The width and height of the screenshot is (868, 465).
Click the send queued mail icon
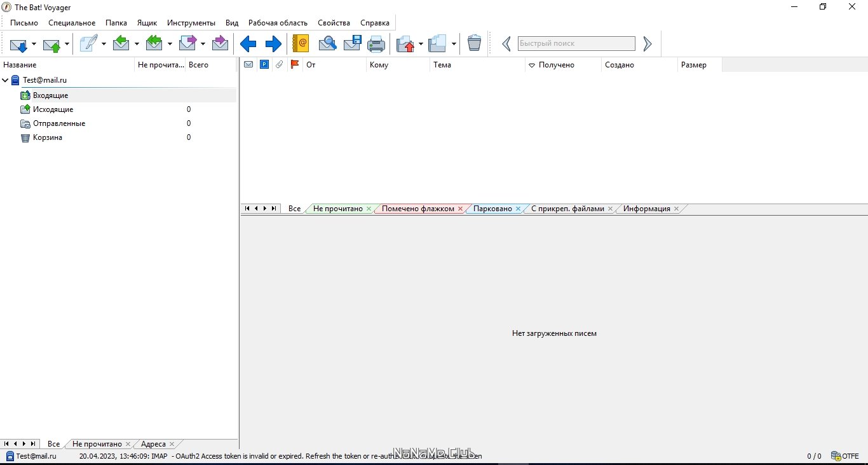(x=51, y=44)
